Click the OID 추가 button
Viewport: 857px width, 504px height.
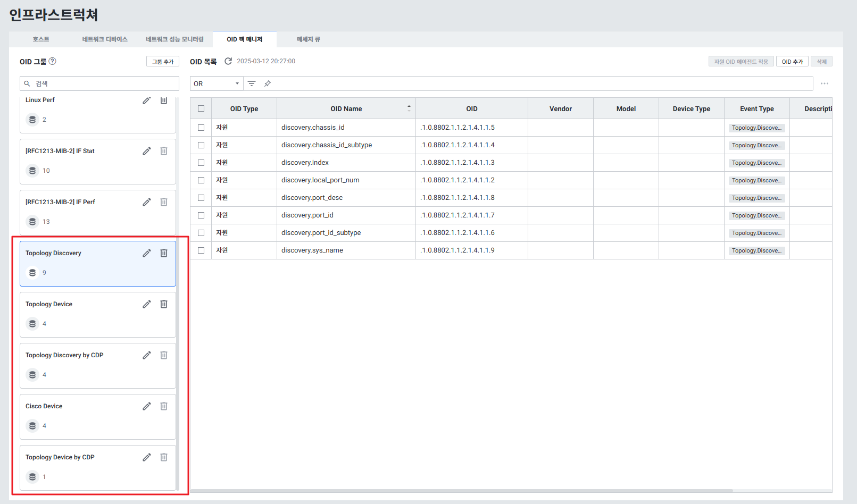(x=792, y=62)
